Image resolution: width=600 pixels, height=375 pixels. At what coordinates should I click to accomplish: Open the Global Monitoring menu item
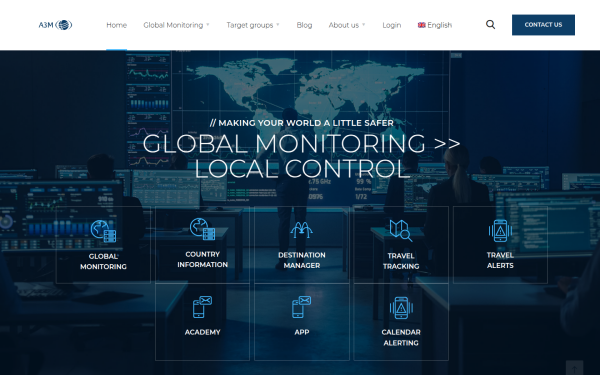[x=173, y=25]
